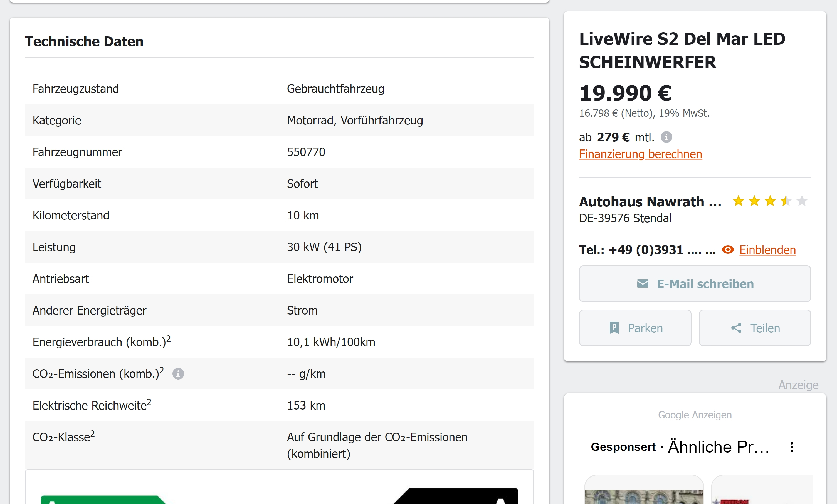837x504 pixels.
Task: Reveal phone number via Einblenden link
Action: [767, 250]
